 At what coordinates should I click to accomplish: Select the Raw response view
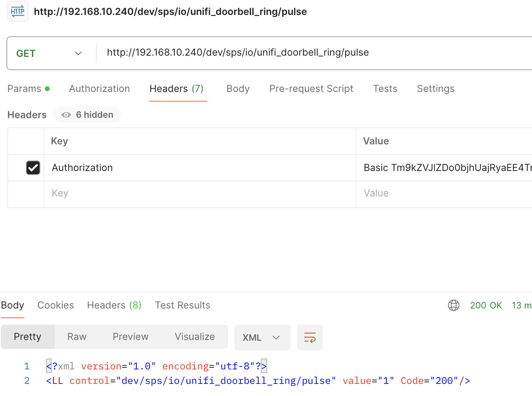coord(77,337)
